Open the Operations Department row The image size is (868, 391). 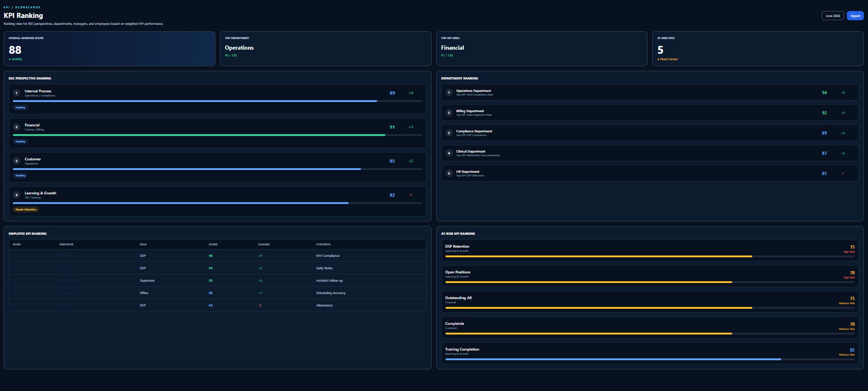click(x=650, y=92)
